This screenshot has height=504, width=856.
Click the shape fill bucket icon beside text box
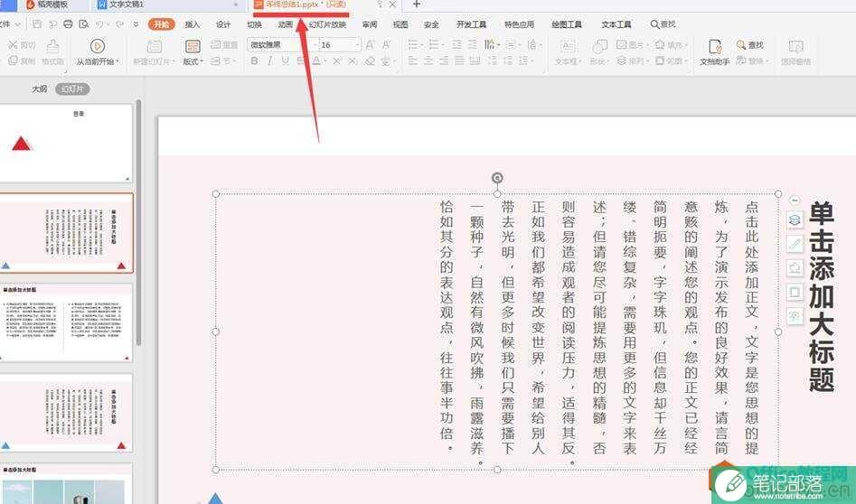[x=795, y=267]
